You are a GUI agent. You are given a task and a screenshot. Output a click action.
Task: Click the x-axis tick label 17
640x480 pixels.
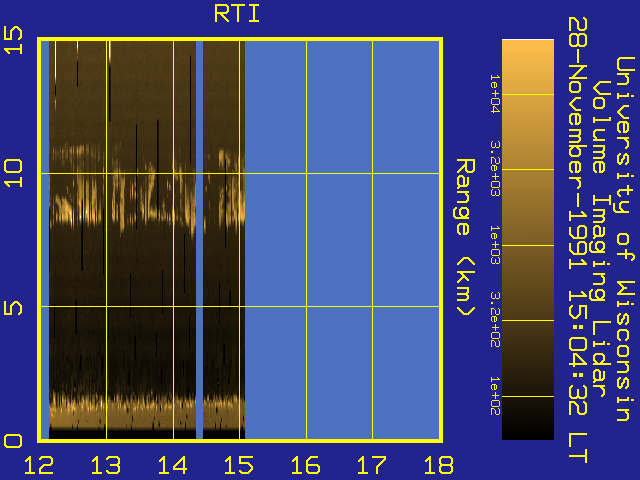(x=372, y=465)
